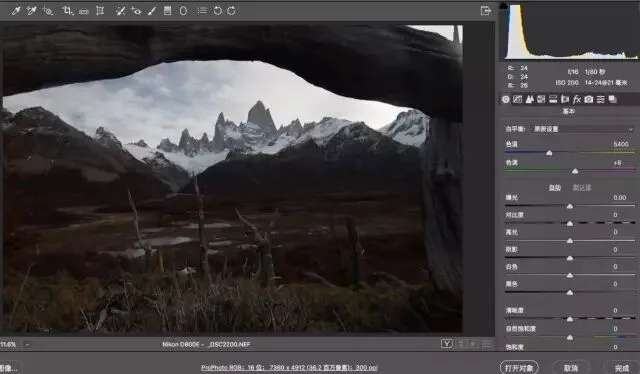Click the Open Object button
Screen dimensions: 640x374
pyautogui.click(x=519, y=368)
